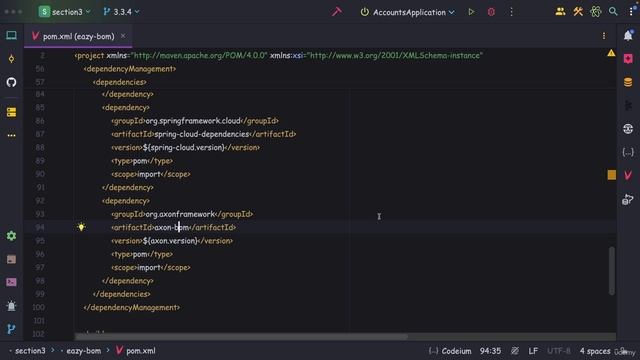This screenshot has width=640, height=360.
Task: Open the Project tool window icon
Action: [11, 36]
